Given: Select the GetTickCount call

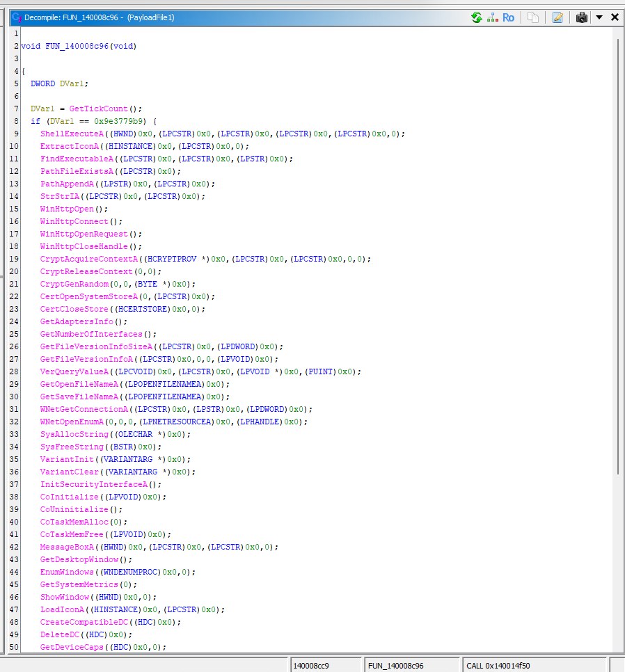Looking at the screenshot, I should (x=98, y=109).
